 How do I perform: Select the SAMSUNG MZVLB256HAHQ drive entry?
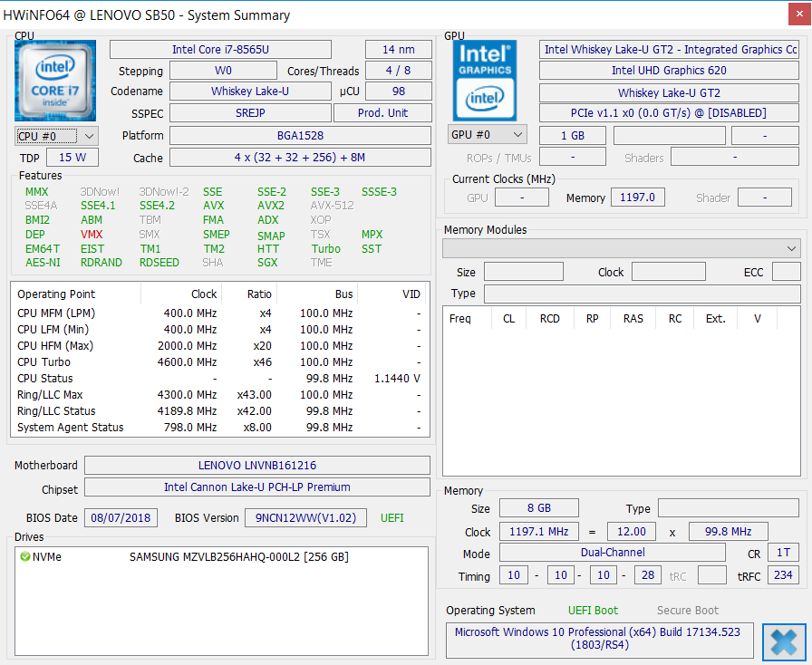tap(238, 557)
